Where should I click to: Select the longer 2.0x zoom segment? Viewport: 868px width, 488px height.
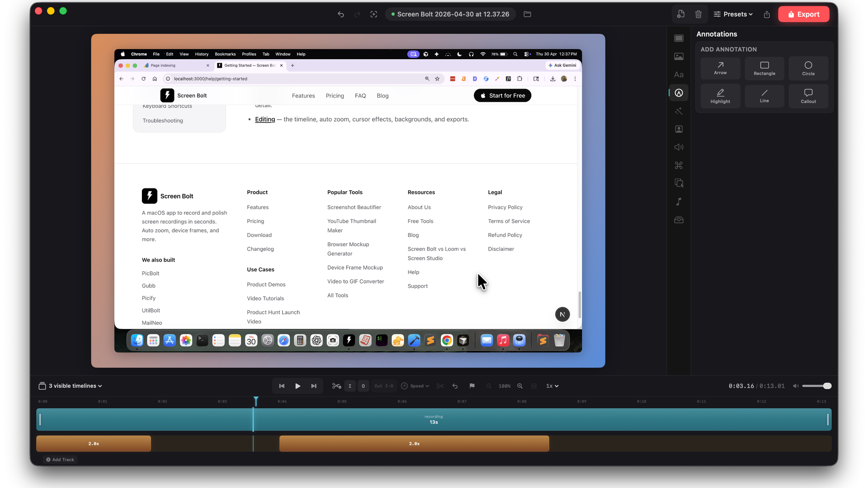tap(414, 444)
